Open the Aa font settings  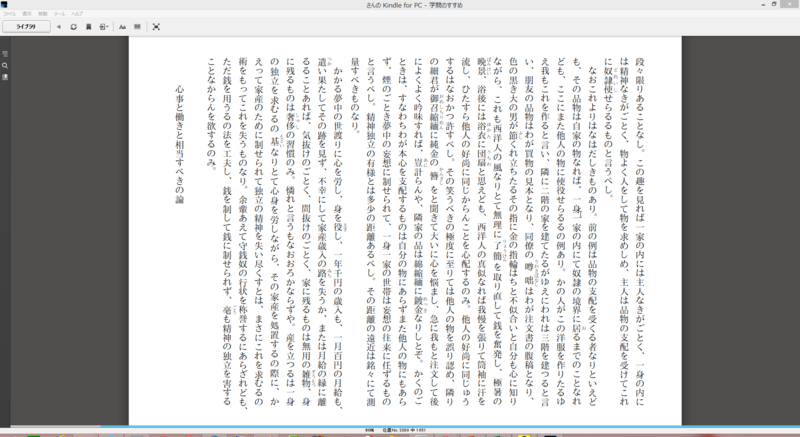[x=122, y=27]
